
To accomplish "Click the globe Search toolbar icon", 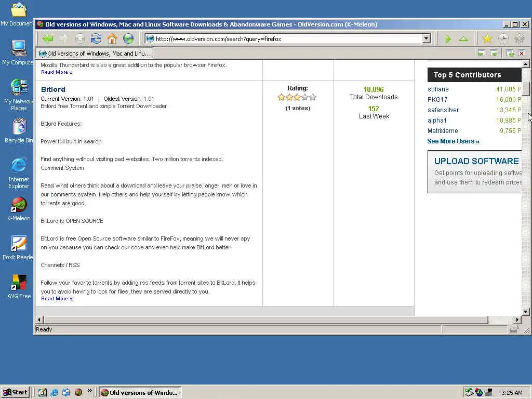I will point(128,38).
